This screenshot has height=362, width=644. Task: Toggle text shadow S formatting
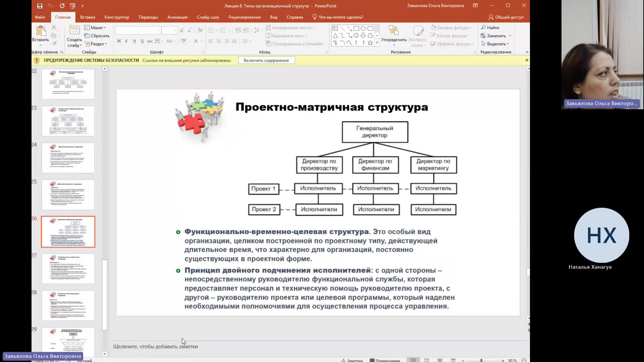click(142, 41)
